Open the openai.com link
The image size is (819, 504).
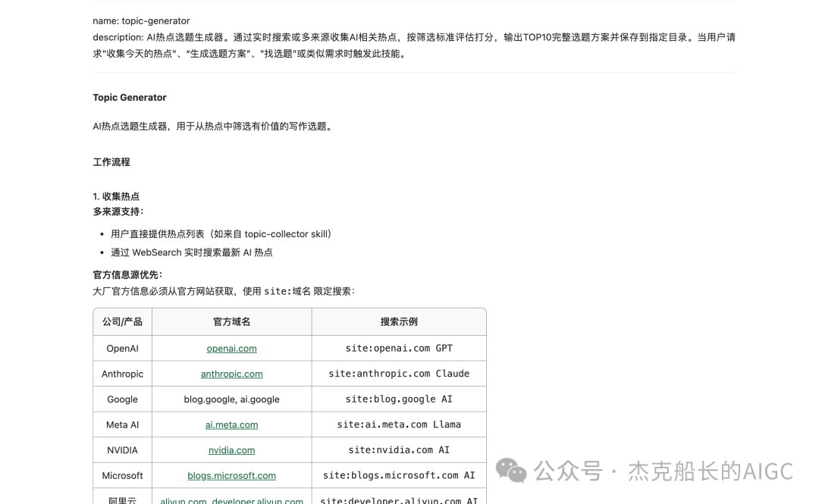pyautogui.click(x=231, y=349)
